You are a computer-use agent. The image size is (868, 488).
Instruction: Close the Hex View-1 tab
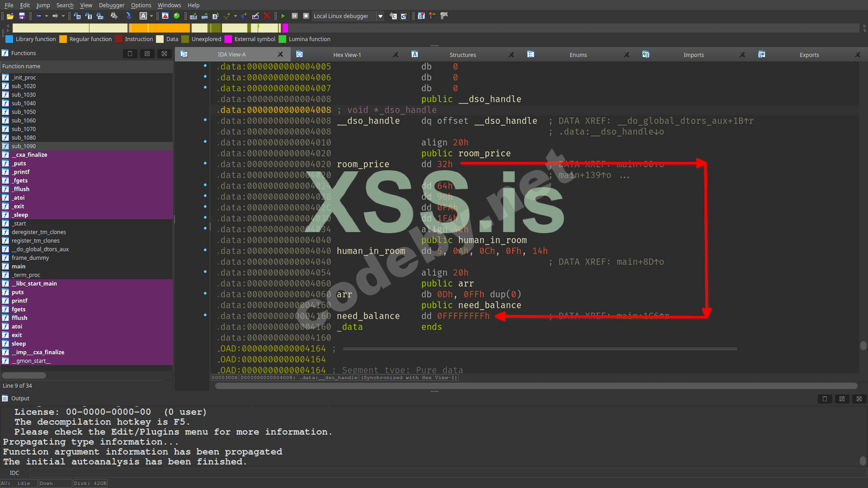395,54
